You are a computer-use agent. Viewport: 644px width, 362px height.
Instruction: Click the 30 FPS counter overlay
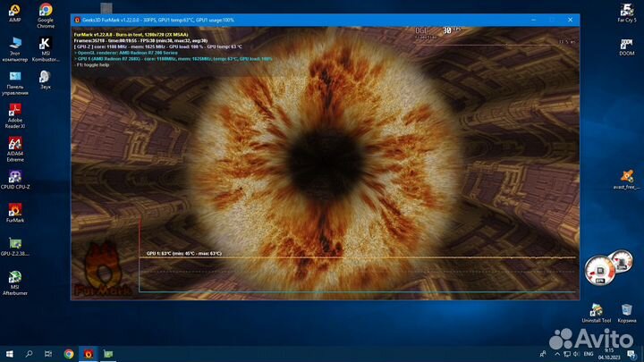click(x=451, y=30)
